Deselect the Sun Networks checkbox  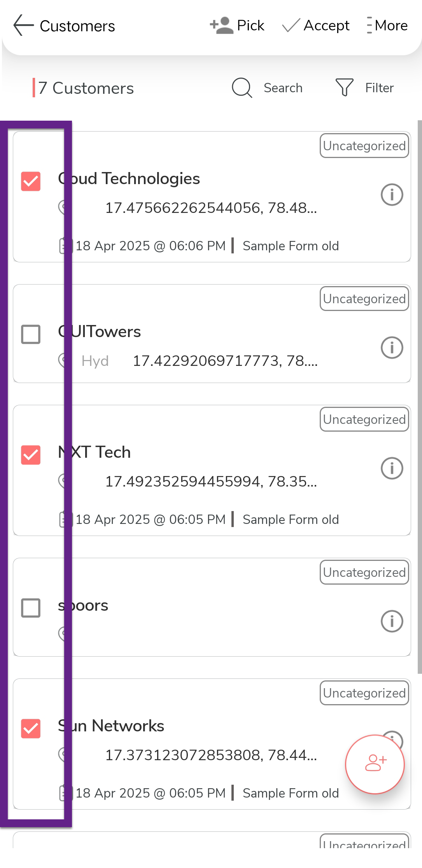31,729
